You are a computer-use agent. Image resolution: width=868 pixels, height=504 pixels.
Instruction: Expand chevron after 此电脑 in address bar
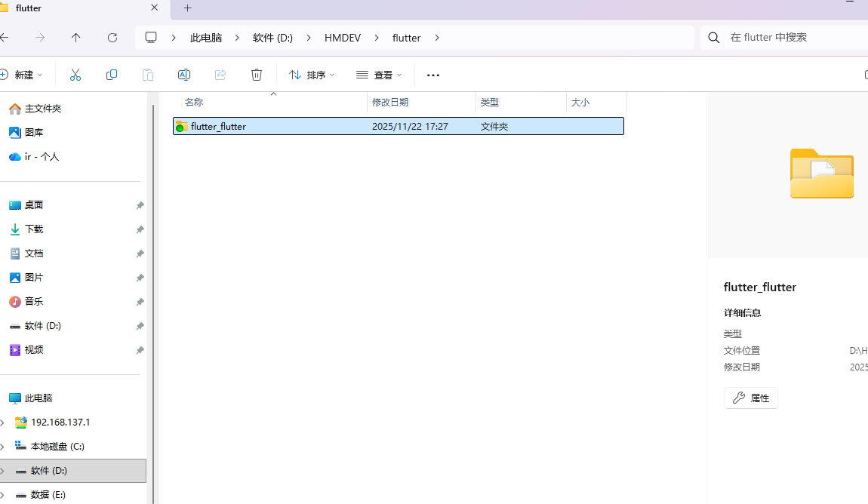pos(237,38)
